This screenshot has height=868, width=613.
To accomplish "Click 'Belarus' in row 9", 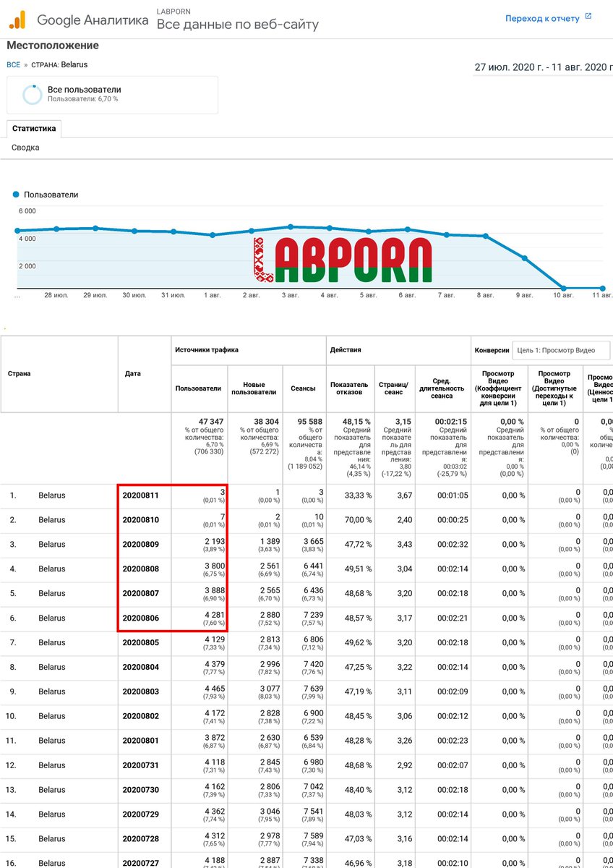I will click(x=52, y=692).
